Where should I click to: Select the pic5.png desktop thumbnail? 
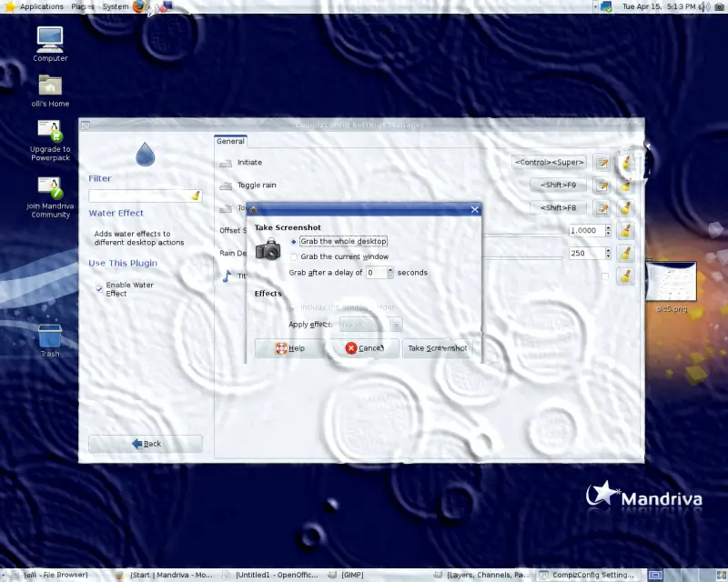pyautogui.click(x=672, y=286)
